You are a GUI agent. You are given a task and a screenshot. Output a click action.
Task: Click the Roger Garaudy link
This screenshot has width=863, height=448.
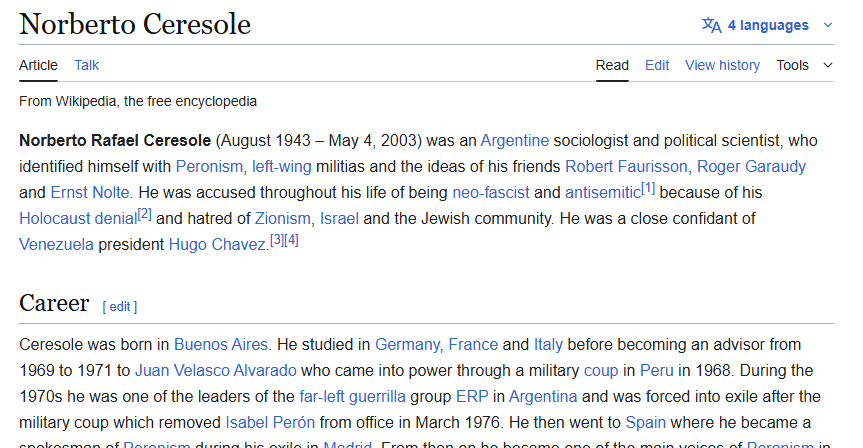coord(751,166)
